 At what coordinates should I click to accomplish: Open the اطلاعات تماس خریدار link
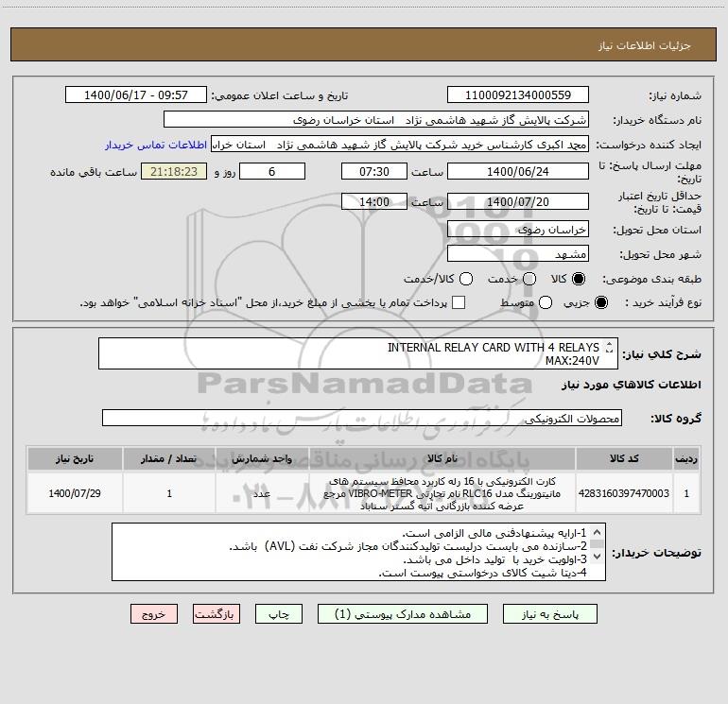pos(156,145)
